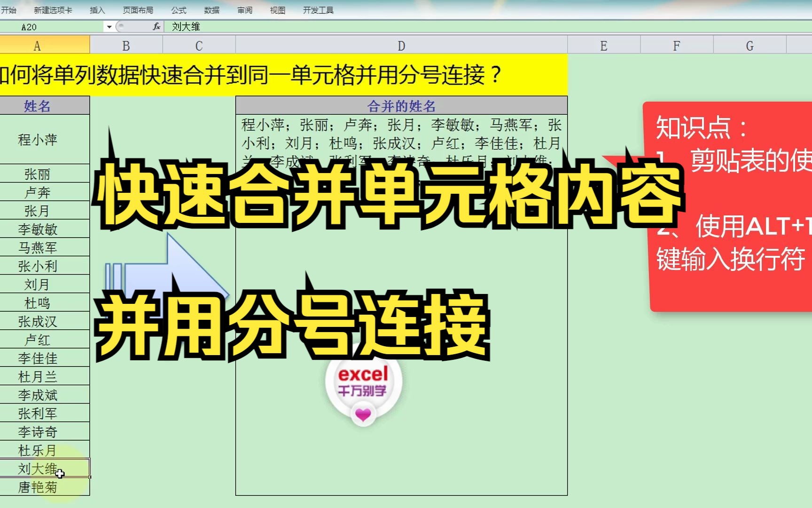Select the cell with 唐艳菊
This screenshot has width=812, height=508.
click(x=45, y=487)
